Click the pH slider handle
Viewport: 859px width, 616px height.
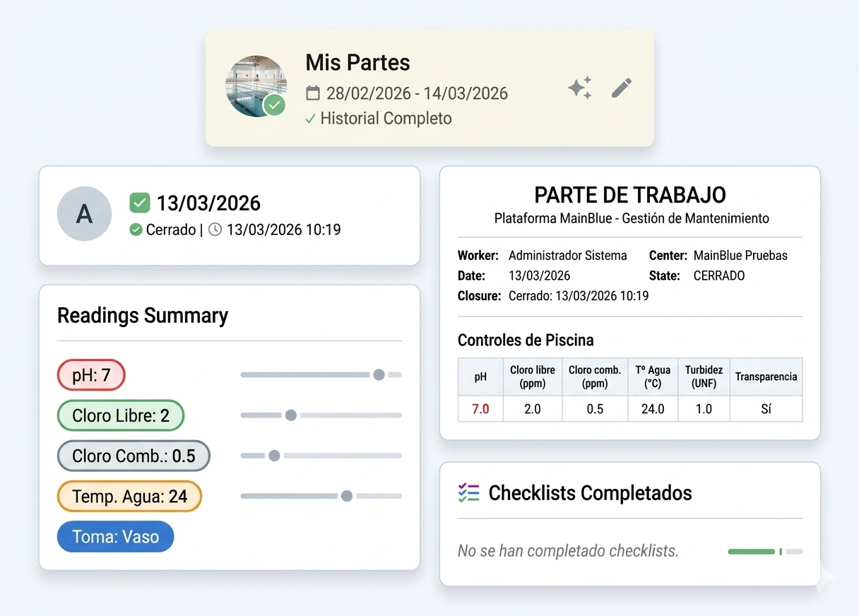tap(380, 375)
